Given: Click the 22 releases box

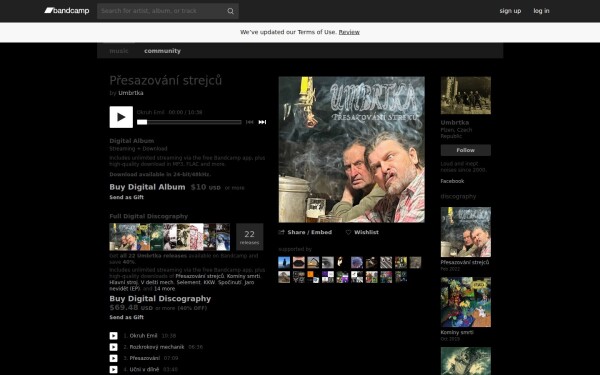Looking at the screenshot, I should coord(249,237).
